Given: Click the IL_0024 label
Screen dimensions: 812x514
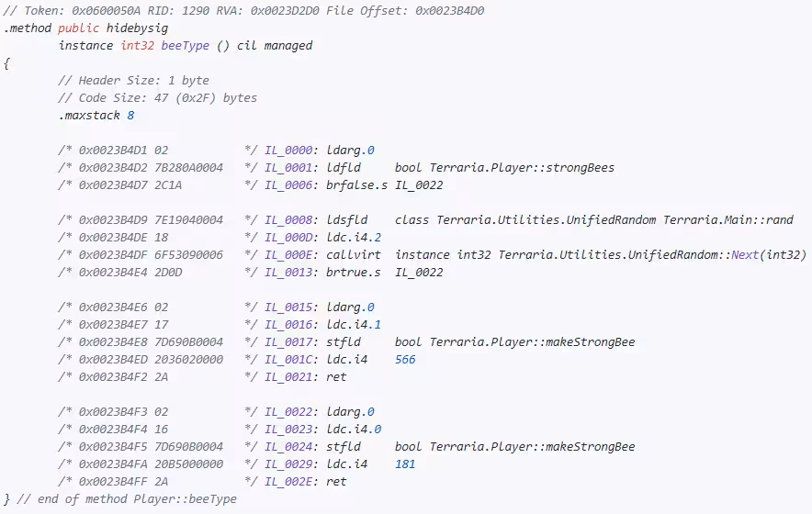Looking at the screenshot, I should [288, 447].
